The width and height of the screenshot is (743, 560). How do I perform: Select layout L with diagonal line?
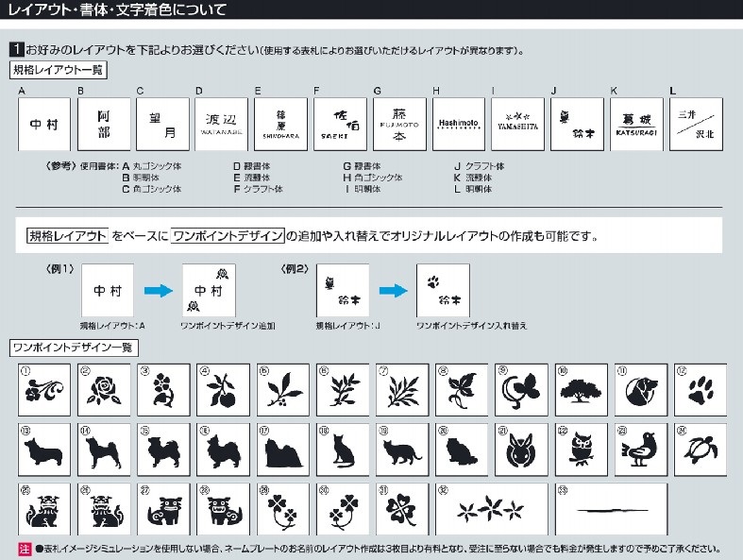coord(697,124)
